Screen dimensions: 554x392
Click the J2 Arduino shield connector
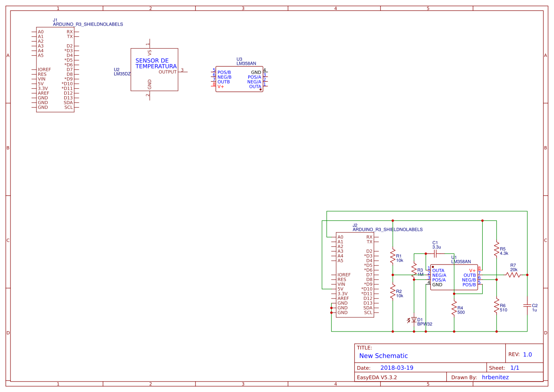coord(354,274)
